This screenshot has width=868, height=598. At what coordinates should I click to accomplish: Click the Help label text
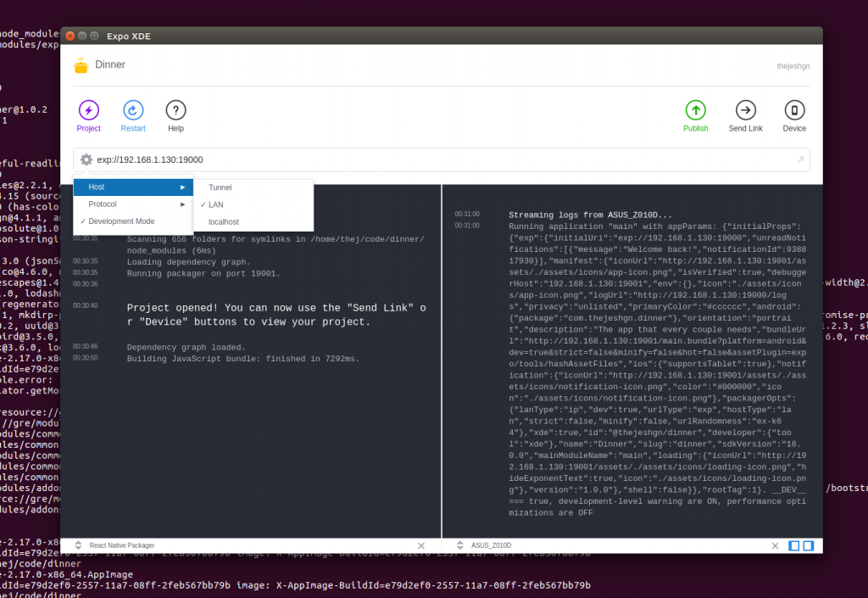pos(175,128)
